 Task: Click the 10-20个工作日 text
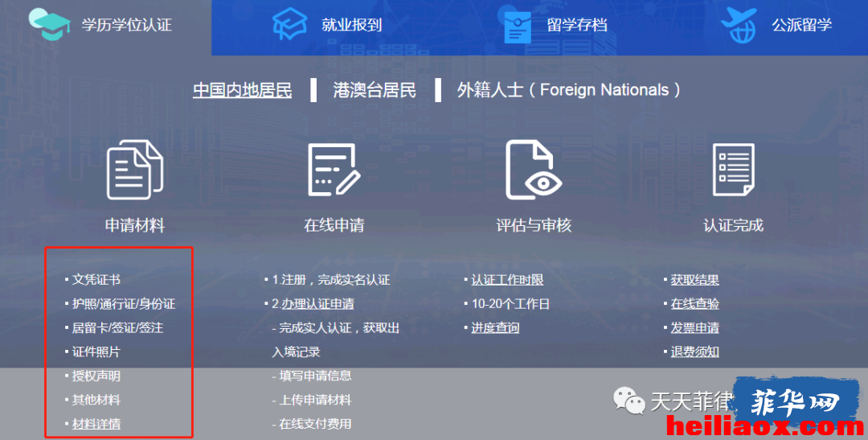tap(510, 304)
